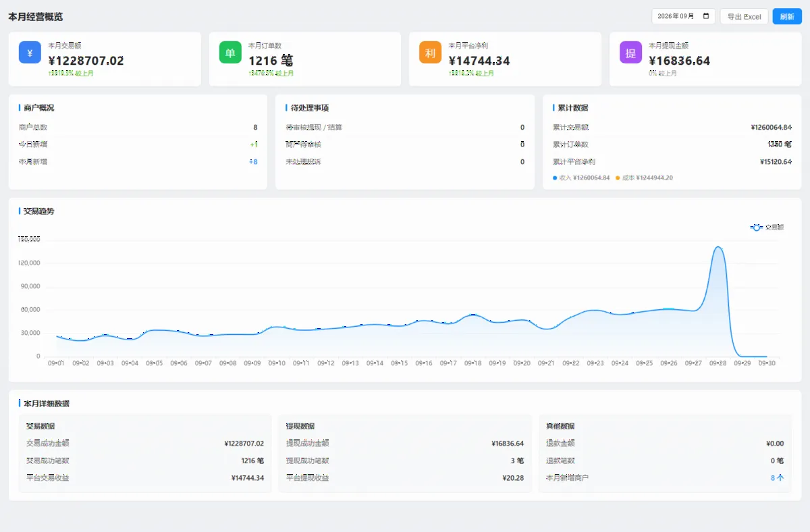Screen dimensions: 810x532
Task: Toggle the 交易额 series legend in chart
Action: 767,228
